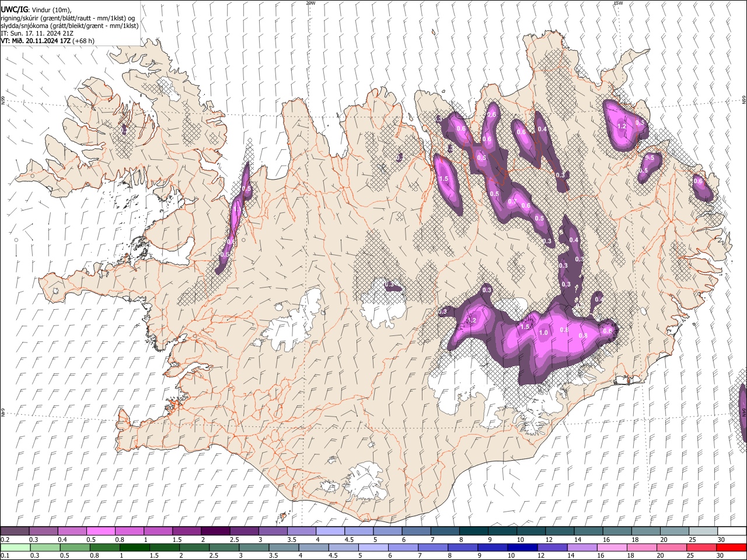Image resolution: width=747 pixels, height=560 pixels.
Task: Select the darkest green 1 rain scale swatch
Action: 134,547
